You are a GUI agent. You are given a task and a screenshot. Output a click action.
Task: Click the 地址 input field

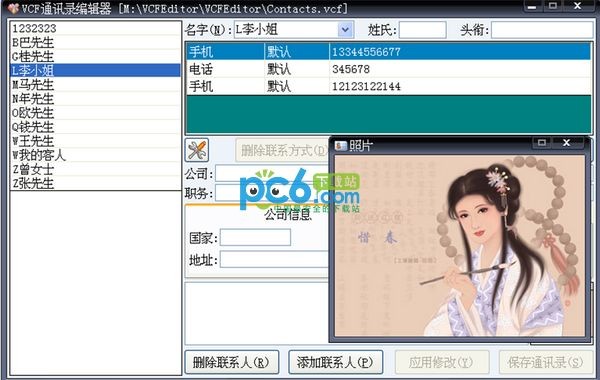pyautogui.click(x=274, y=259)
